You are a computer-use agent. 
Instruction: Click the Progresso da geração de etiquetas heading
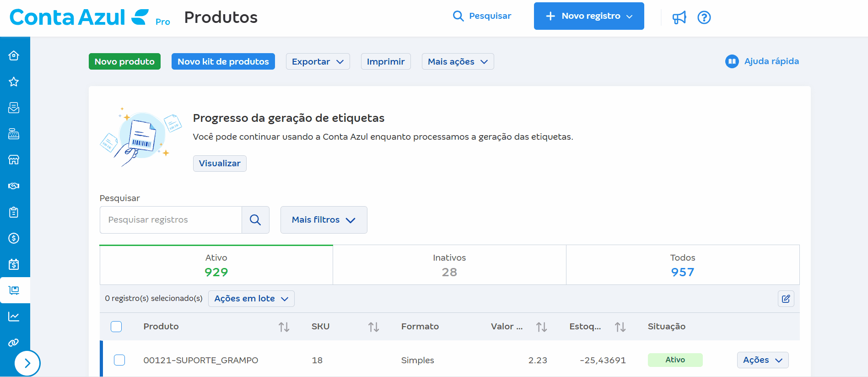[x=289, y=118]
